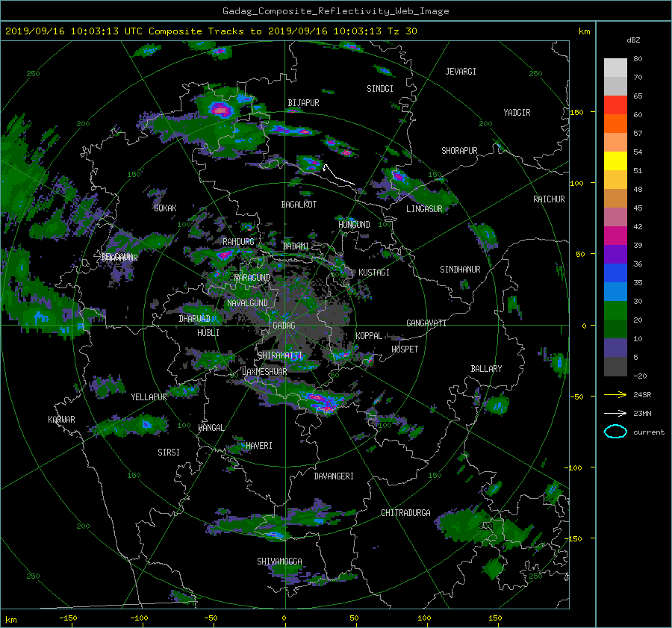Click the BALLARY city label
Viewport: 672px width, 628px height.
pos(486,369)
